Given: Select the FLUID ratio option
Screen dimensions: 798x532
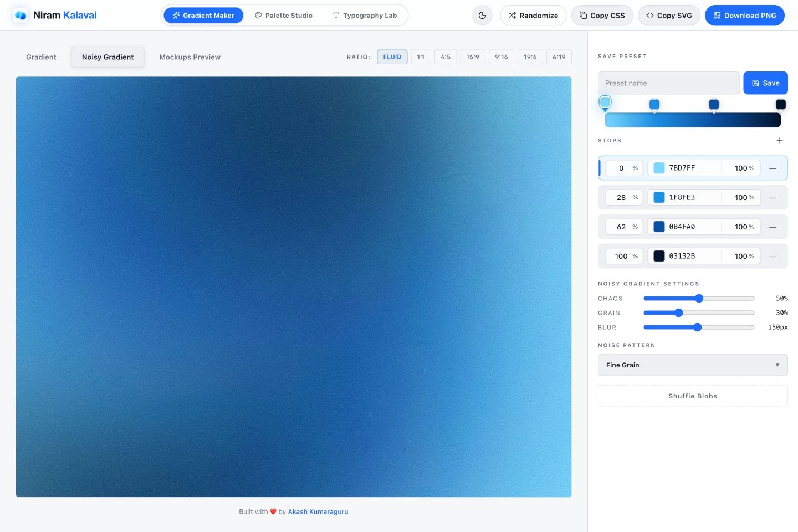Looking at the screenshot, I should [392, 57].
